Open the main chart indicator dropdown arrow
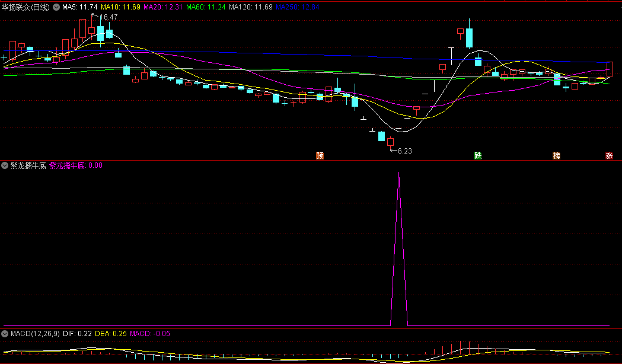 (x=56, y=7)
